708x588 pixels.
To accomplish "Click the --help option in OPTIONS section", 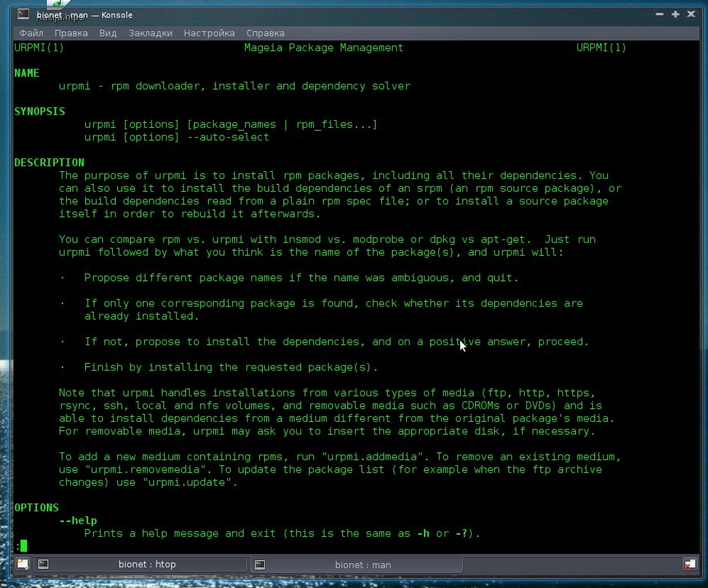I will point(78,521).
